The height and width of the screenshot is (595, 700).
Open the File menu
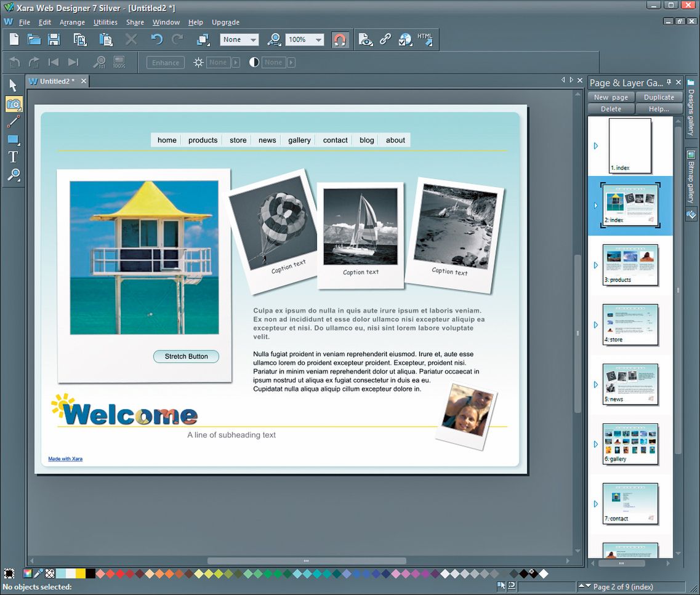[x=25, y=22]
